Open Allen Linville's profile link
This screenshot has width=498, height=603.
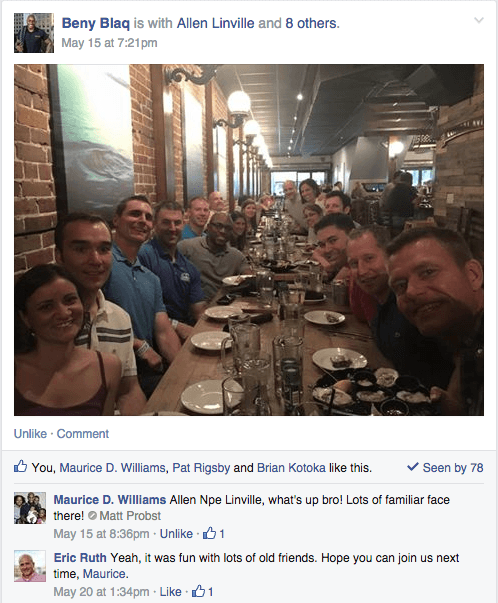pyautogui.click(x=215, y=23)
